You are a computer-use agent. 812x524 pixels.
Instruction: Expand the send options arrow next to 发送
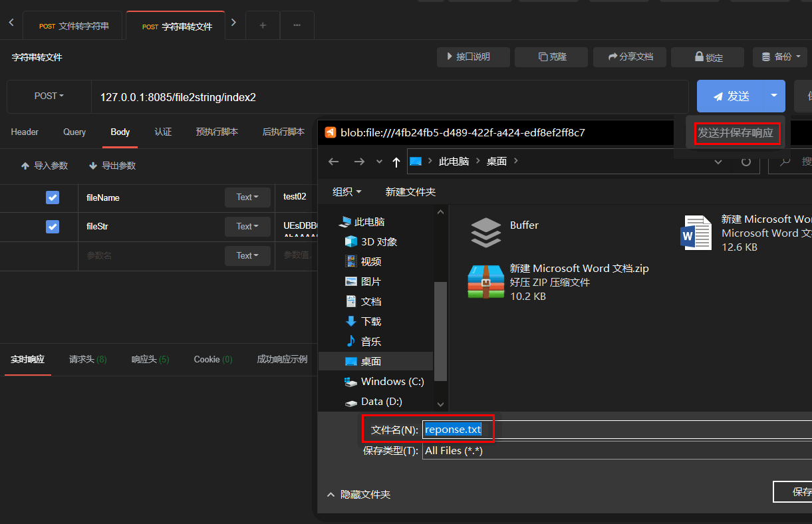click(x=774, y=96)
